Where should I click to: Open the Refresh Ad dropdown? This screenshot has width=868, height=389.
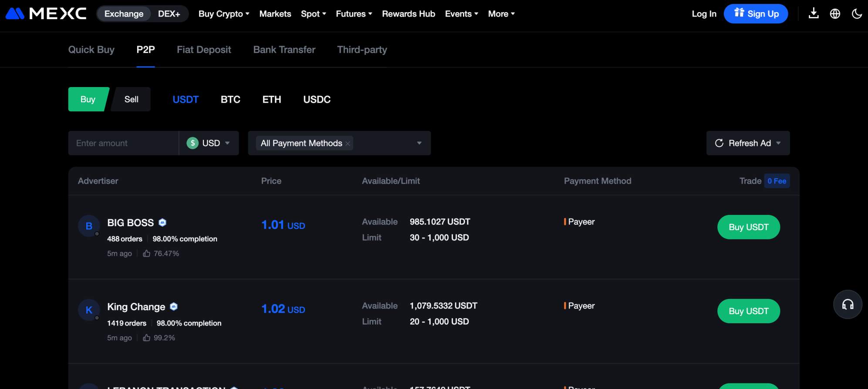pos(748,143)
